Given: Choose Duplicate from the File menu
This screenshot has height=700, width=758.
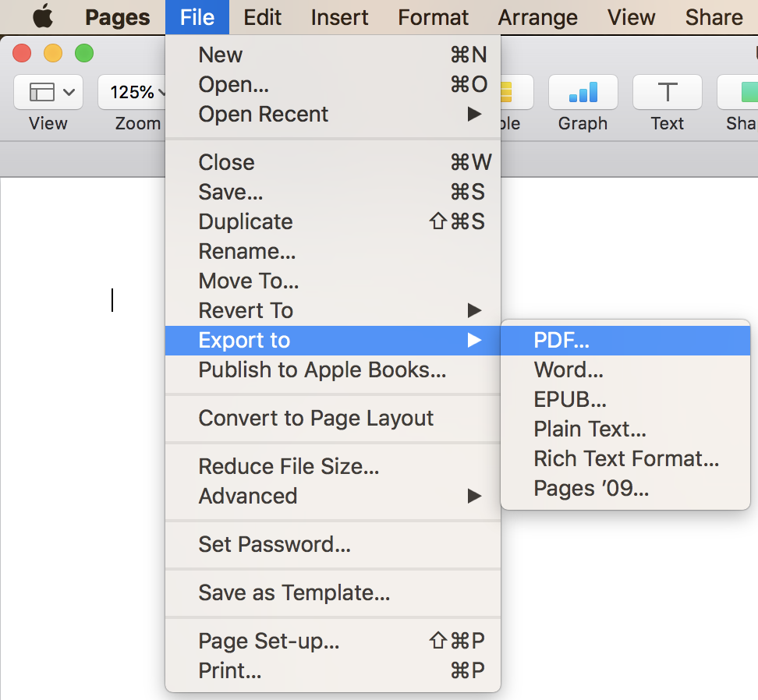Looking at the screenshot, I should 333,221.
